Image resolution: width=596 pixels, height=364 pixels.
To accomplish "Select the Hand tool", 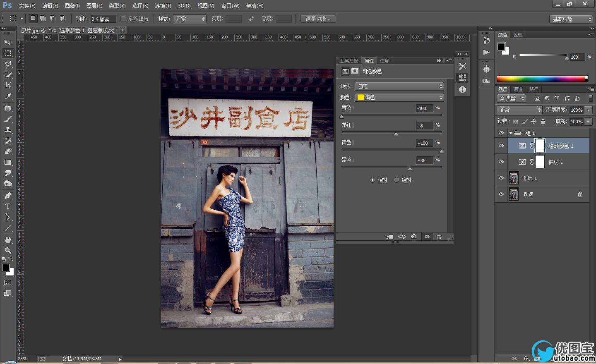I will [x=7, y=240].
